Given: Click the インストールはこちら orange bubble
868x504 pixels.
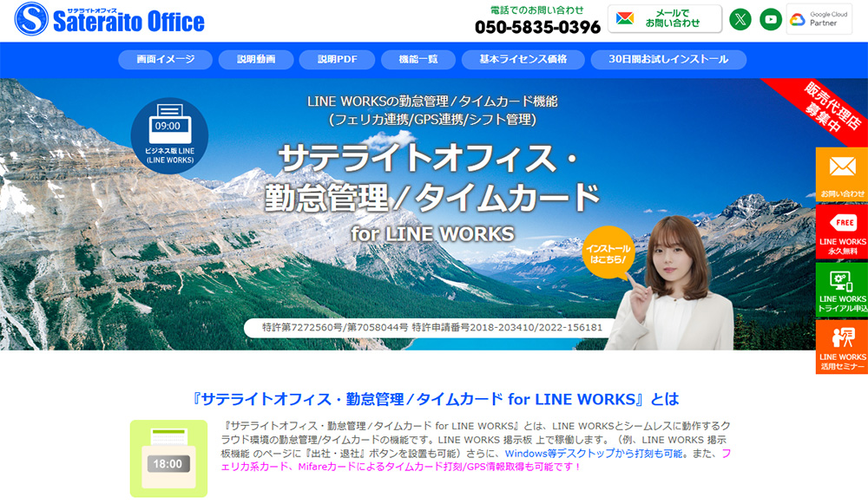Looking at the screenshot, I should (608, 252).
